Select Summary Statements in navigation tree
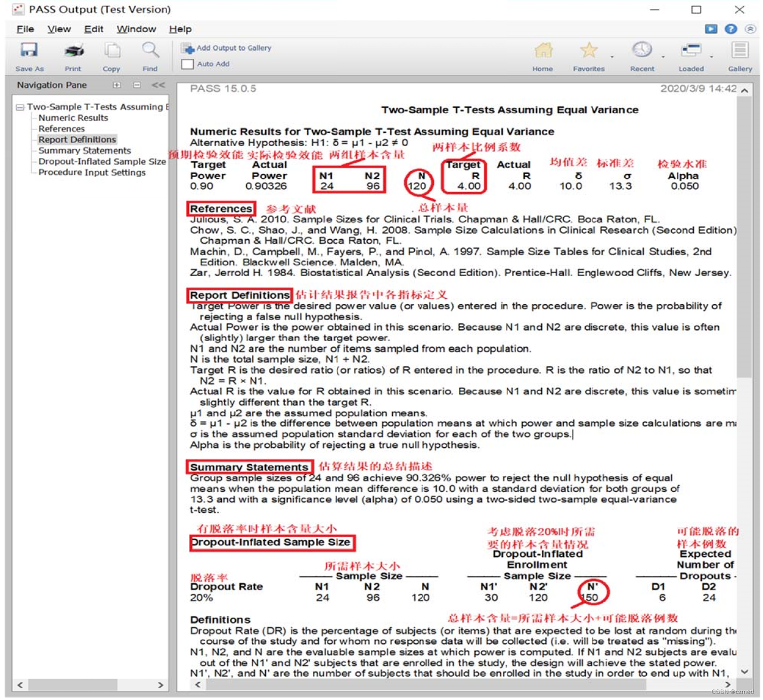 [x=85, y=151]
